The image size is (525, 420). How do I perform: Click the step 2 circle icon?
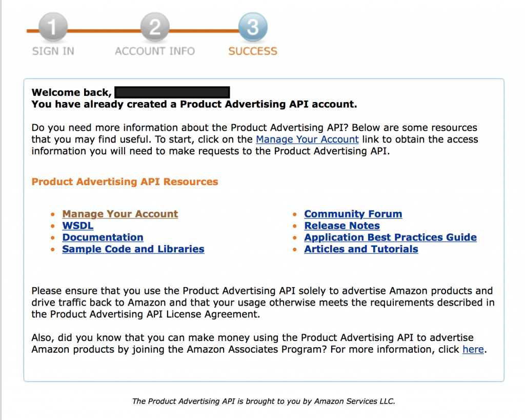point(155,28)
